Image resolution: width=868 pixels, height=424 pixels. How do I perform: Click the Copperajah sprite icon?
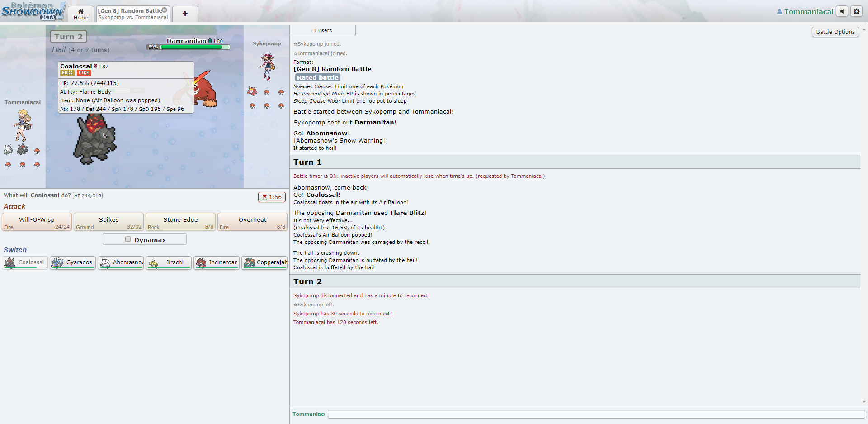point(249,262)
